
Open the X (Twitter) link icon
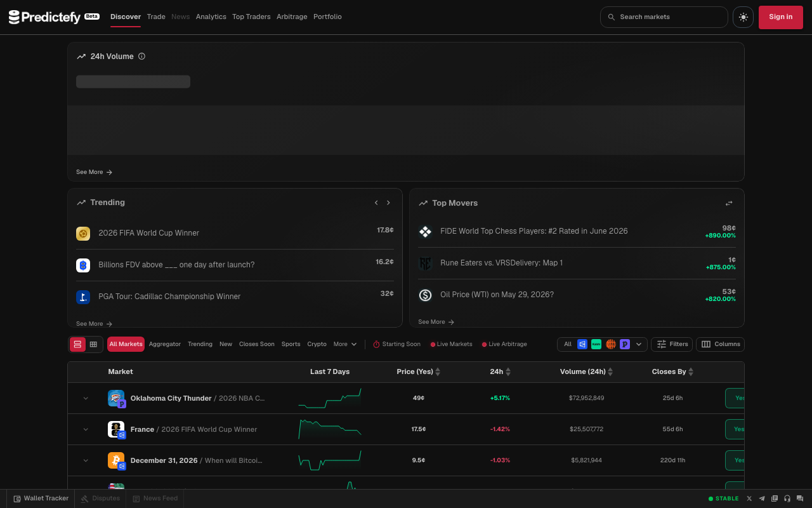(x=749, y=498)
